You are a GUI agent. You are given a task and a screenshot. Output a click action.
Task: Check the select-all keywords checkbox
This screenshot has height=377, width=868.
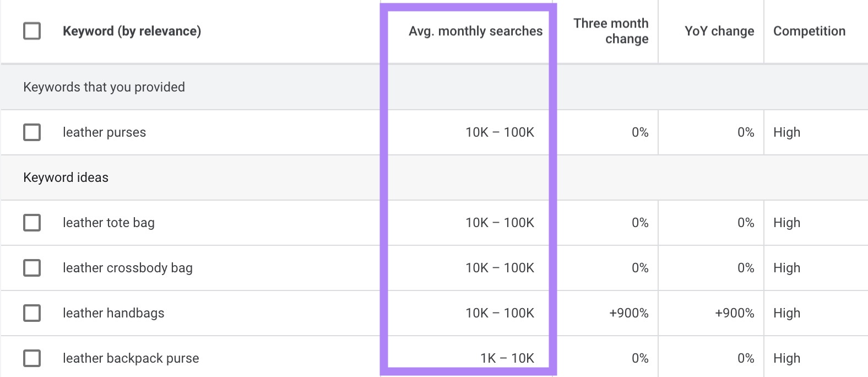pos(31,31)
